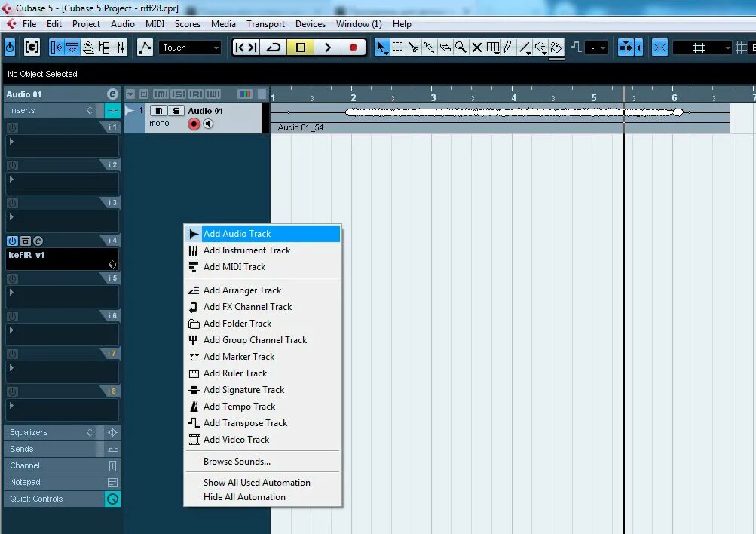
Task: Toggle the Show Inspector button
Action: click(x=57, y=48)
